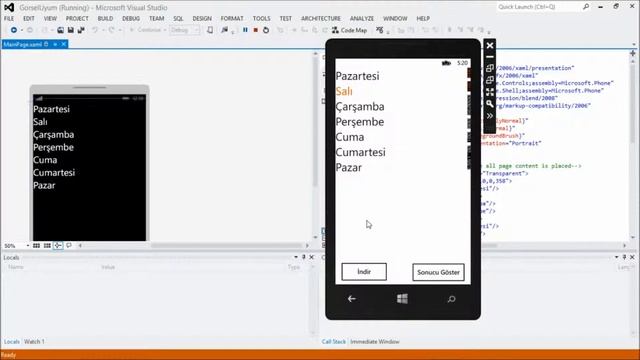Open the ARCHITECTURE menu
Image resolution: width=640 pixels, height=360 pixels.
321,18
